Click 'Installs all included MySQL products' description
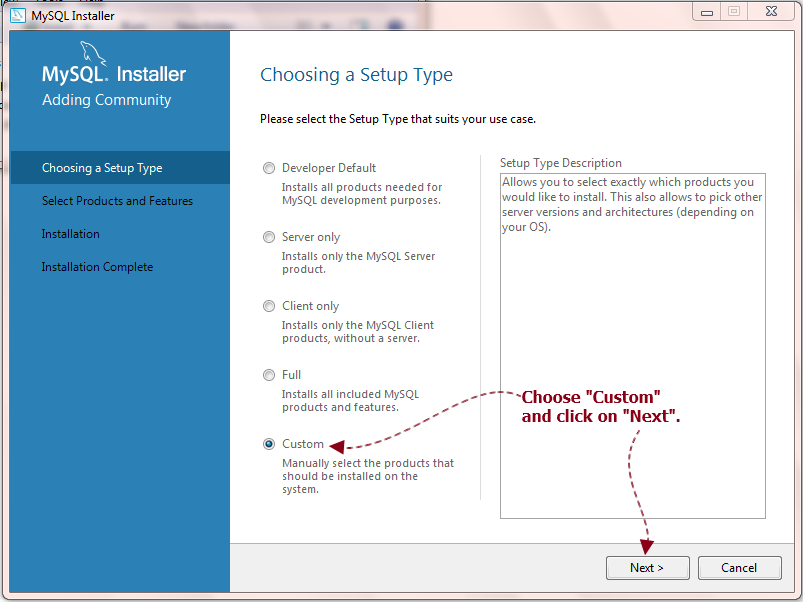Image resolution: width=803 pixels, height=602 pixels. 350,401
